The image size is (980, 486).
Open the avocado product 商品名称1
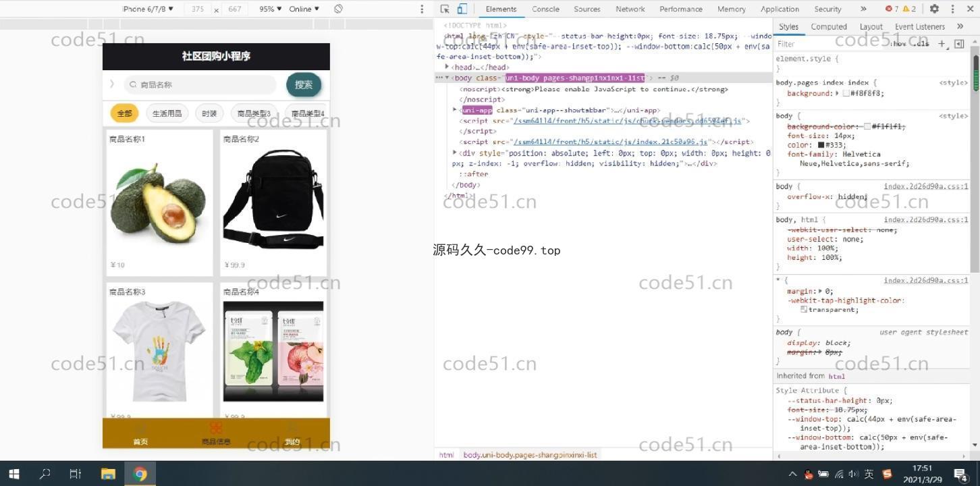[159, 202]
